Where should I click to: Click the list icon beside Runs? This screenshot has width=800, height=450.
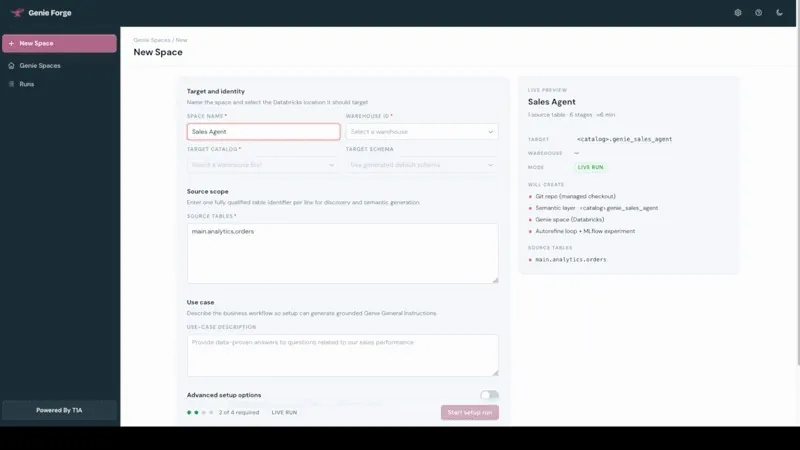pyautogui.click(x=11, y=84)
